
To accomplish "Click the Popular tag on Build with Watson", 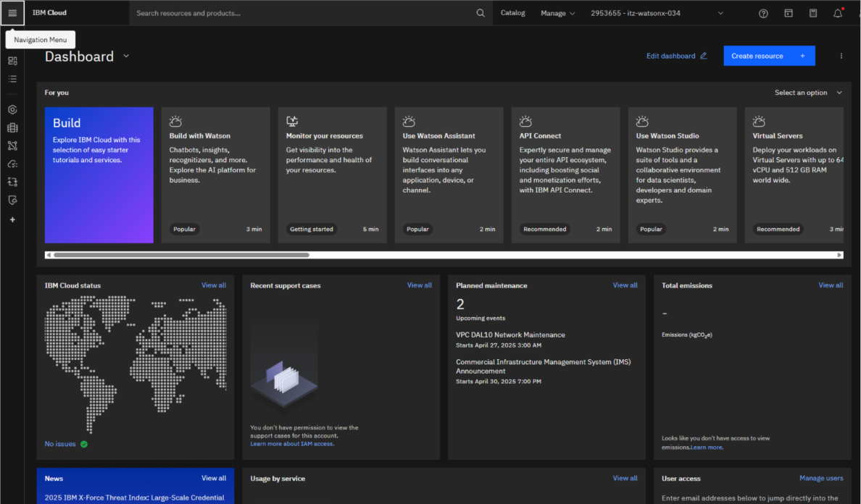I will (x=185, y=230).
